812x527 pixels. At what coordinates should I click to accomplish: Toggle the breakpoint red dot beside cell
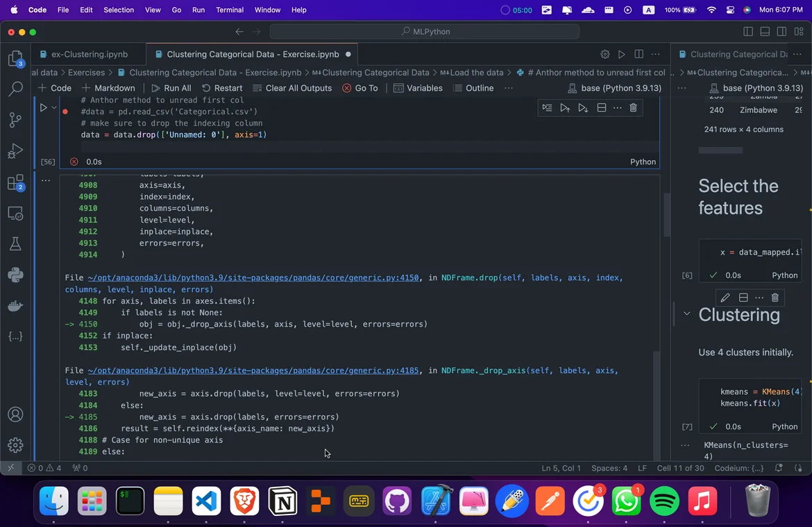tap(65, 111)
